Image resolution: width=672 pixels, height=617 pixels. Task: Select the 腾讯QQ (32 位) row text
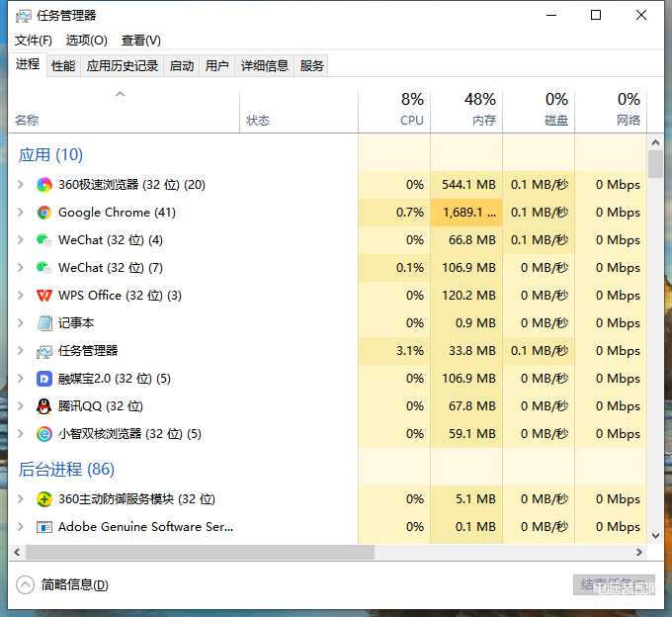[100, 406]
